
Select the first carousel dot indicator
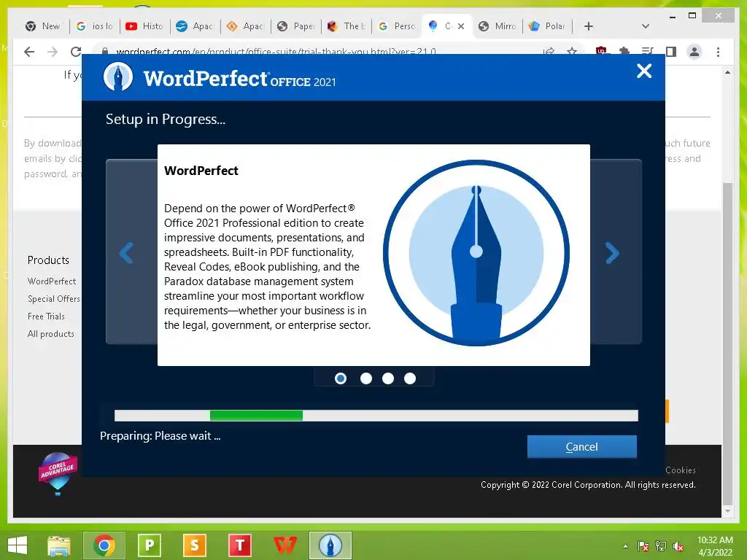coord(341,378)
